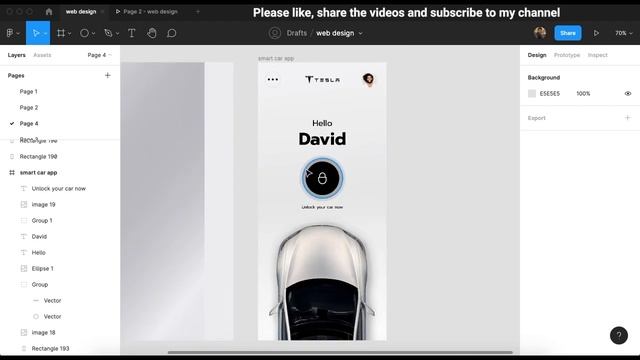This screenshot has height=360, width=640.
Task: Click the frame icon of smart car app layer
Action: coord(12,173)
